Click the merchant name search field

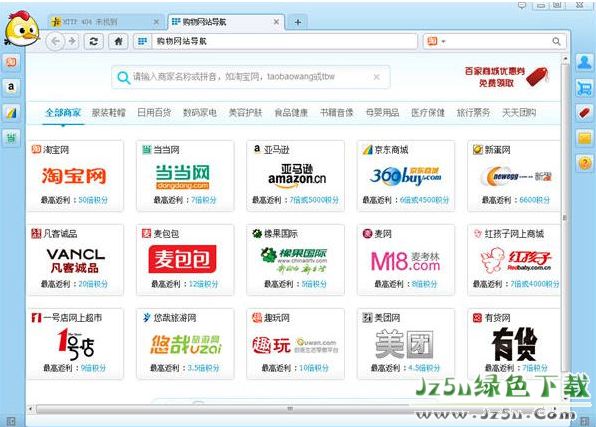pos(251,77)
